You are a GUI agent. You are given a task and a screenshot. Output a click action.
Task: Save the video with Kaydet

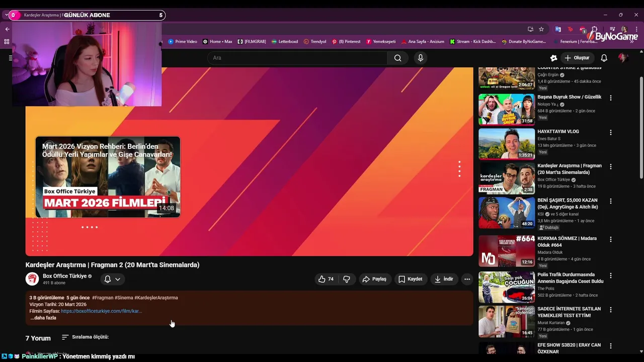pos(411,279)
